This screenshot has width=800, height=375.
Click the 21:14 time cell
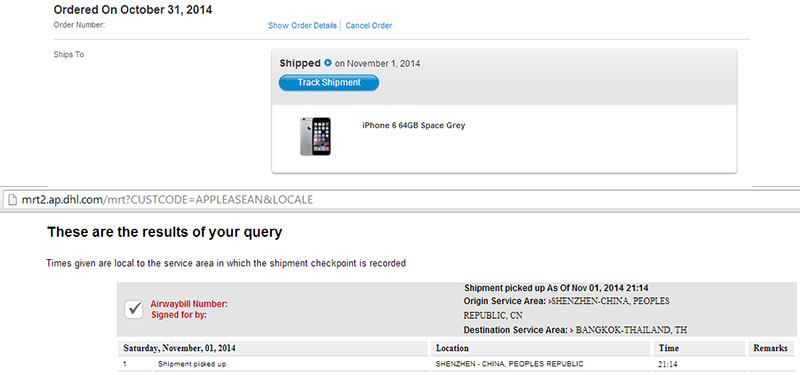[666, 364]
